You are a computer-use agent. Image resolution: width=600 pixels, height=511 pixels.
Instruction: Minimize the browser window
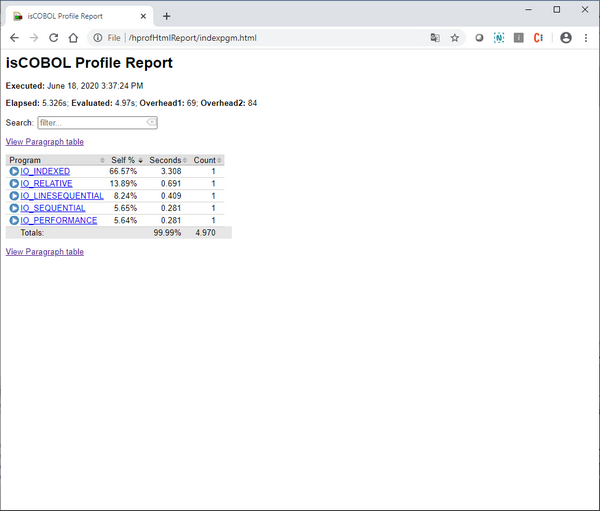(x=528, y=10)
